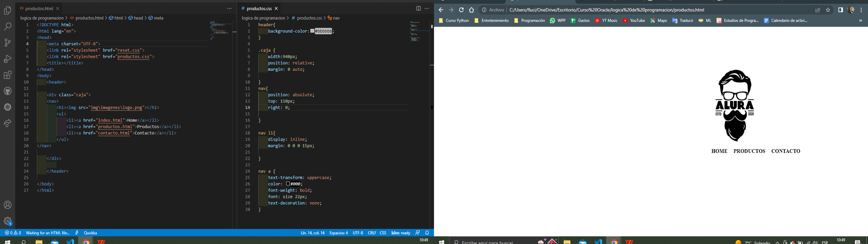The width and height of the screenshot is (868, 244).
Task: Go forward in Chrome
Action: point(451,10)
